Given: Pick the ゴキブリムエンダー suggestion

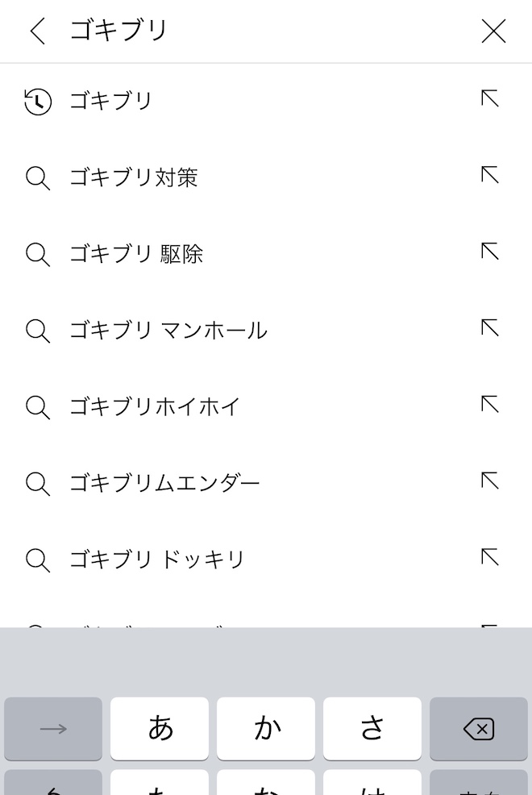Looking at the screenshot, I should pos(164,483).
